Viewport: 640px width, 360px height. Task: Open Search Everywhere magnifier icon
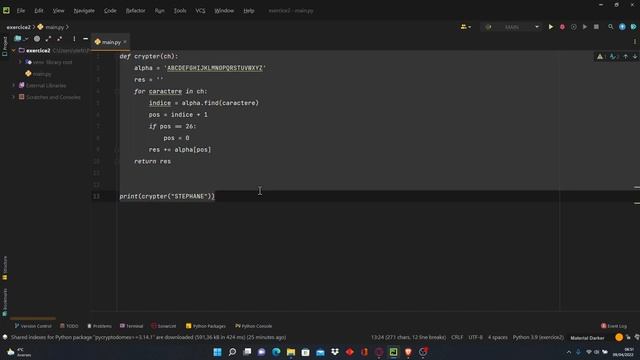click(x=611, y=27)
